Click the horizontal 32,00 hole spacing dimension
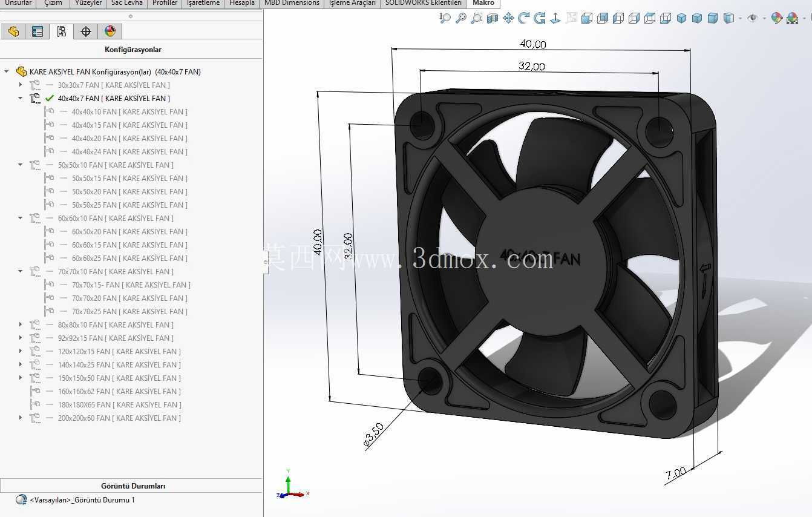Screen dimensions: 812x517 [531, 66]
